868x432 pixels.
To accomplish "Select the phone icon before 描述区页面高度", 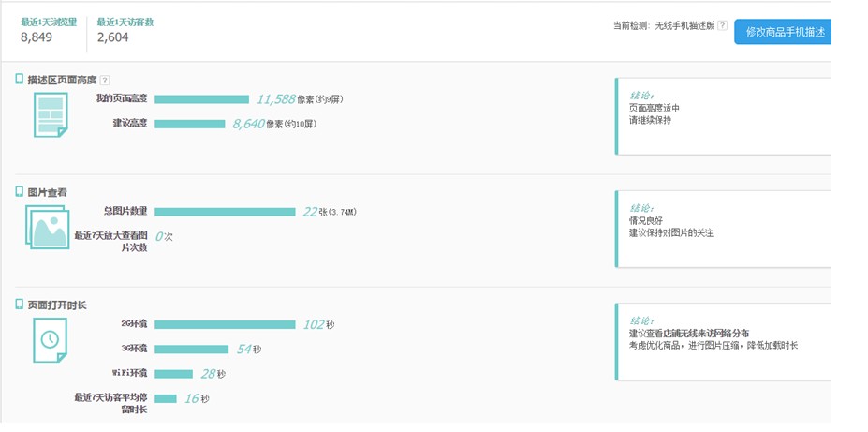I will click(x=20, y=80).
